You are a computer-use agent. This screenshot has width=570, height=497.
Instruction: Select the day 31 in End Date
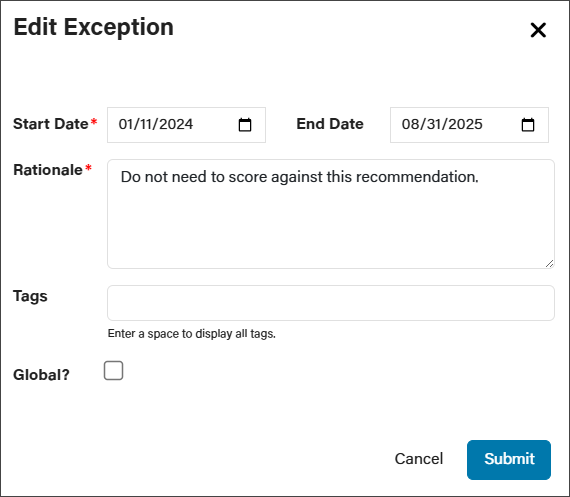coord(429,124)
